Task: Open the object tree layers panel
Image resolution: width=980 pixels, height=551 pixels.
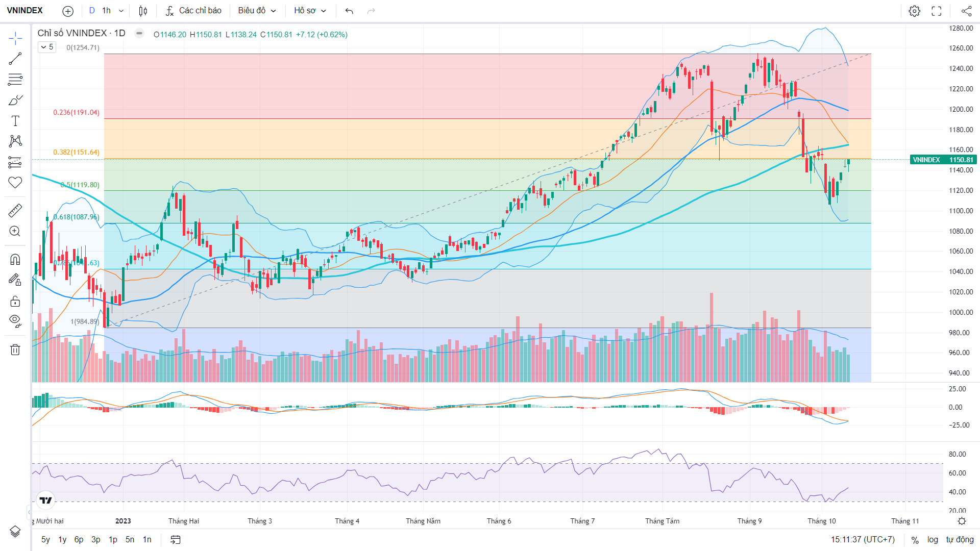Action: (x=15, y=532)
